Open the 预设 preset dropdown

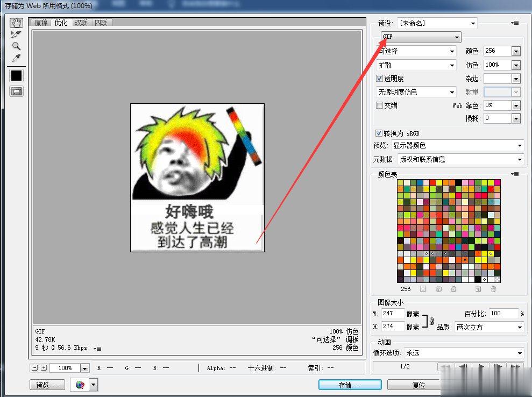[437, 23]
